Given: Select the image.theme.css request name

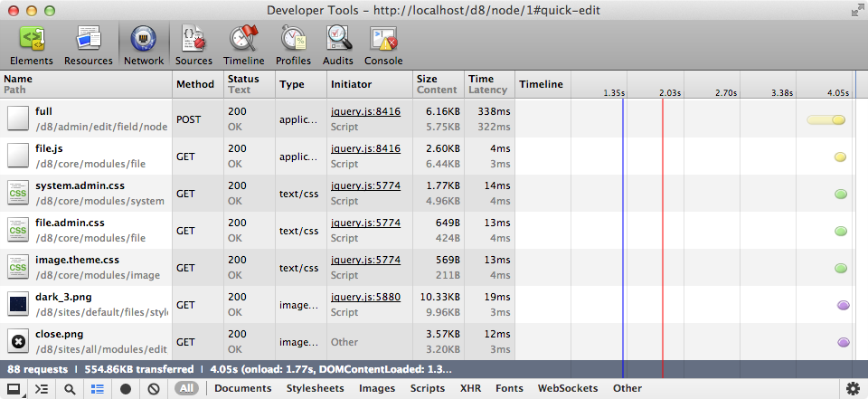Looking at the screenshot, I should click(77, 261).
